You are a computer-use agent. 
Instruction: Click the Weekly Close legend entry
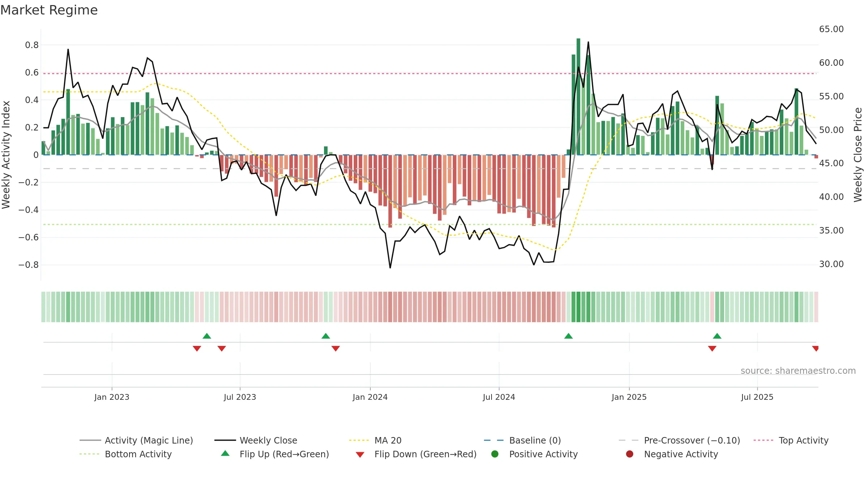pyautogui.click(x=256, y=440)
